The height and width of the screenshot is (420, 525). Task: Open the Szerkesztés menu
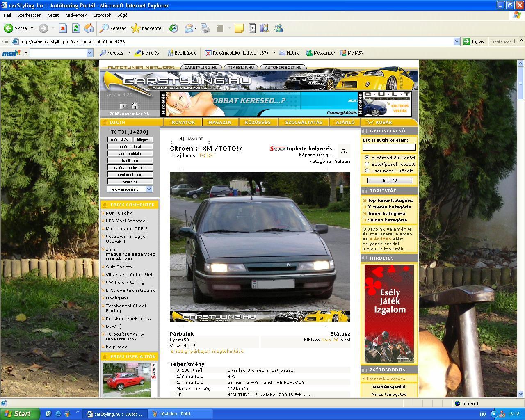click(29, 15)
